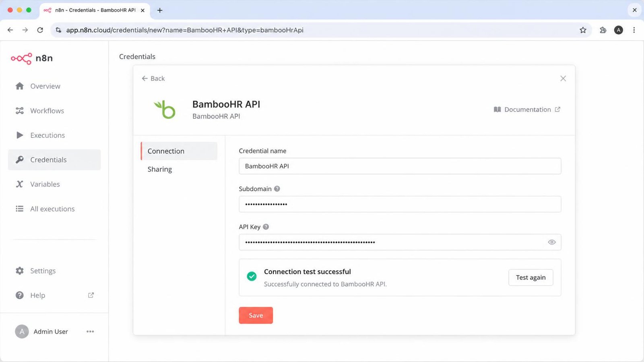Click the Admin User avatar

pyautogui.click(x=22, y=331)
